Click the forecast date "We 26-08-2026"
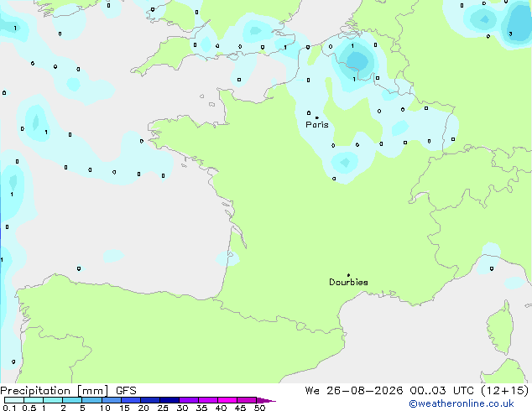Screen dimensions: 532x411 coord(354,391)
